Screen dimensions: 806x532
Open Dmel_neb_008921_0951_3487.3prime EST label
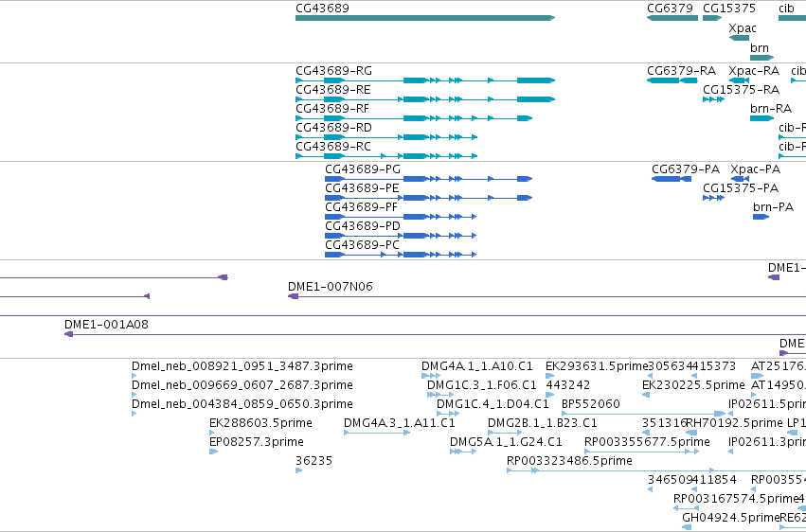pyautogui.click(x=242, y=366)
